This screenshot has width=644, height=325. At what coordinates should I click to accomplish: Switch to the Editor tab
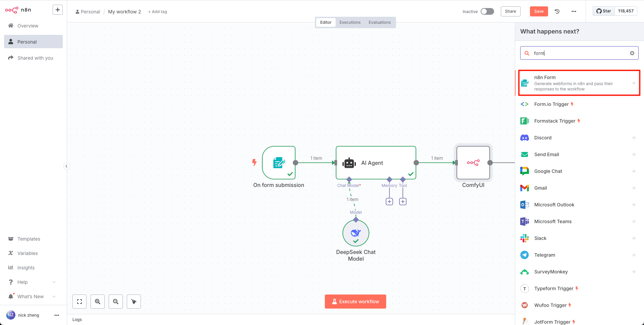pyautogui.click(x=326, y=22)
